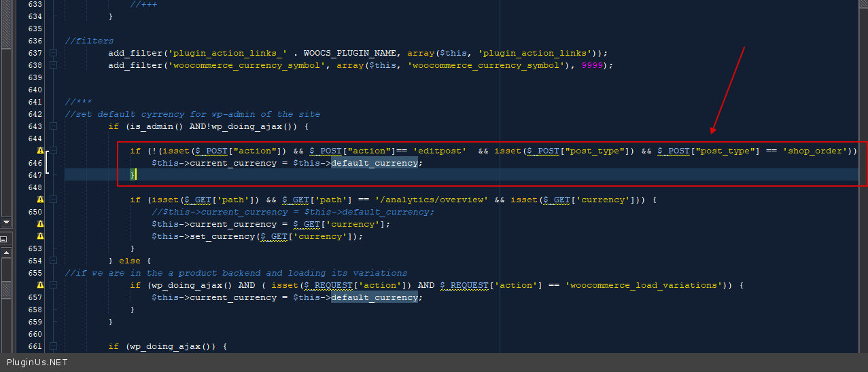Collapse the isset POST block at line 645
Viewport: 868px width, 372px height.
pyautogui.click(x=54, y=151)
